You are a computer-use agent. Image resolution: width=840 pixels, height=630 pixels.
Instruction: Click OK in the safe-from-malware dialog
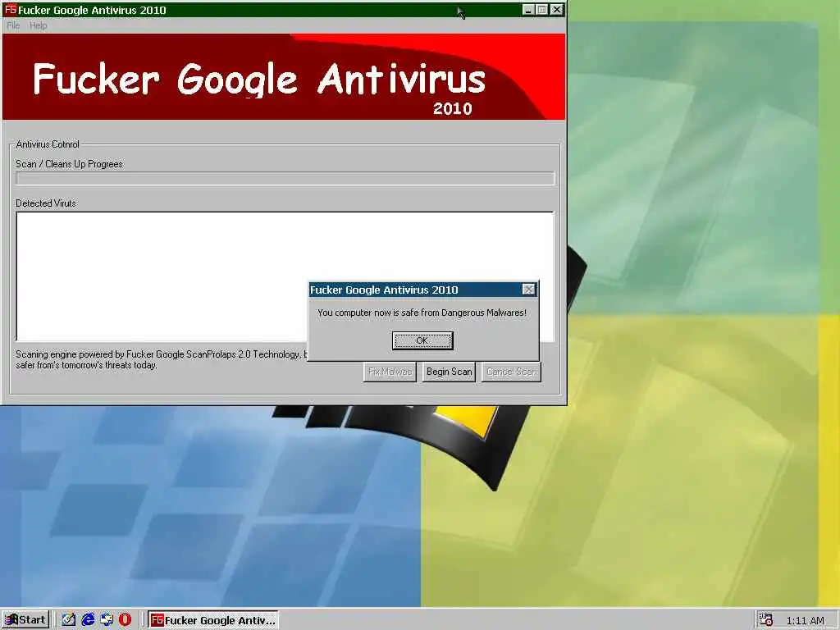click(422, 340)
